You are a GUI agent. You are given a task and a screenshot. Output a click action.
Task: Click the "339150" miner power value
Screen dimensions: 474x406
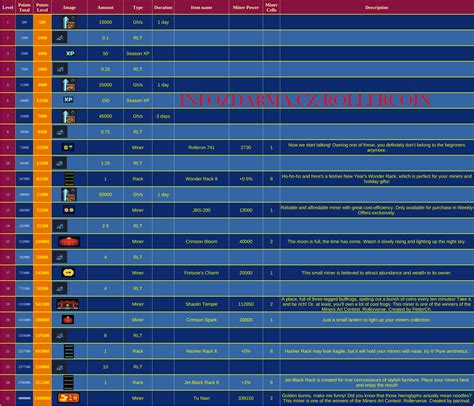click(x=246, y=398)
